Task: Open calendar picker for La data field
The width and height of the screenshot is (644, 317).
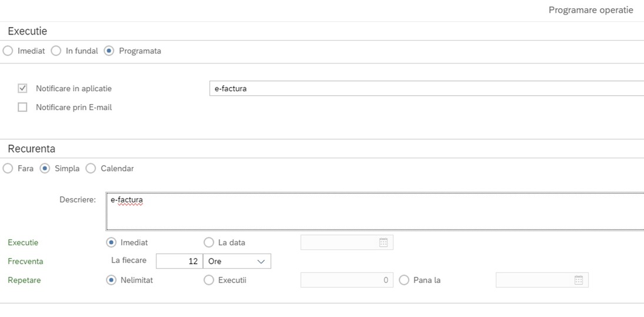Action: click(x=383, y=243)
